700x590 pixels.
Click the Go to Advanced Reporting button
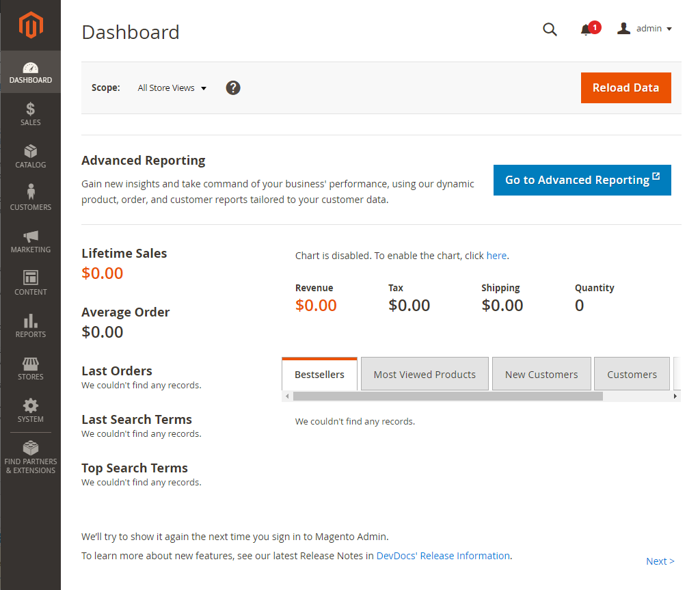pos(582,180)
